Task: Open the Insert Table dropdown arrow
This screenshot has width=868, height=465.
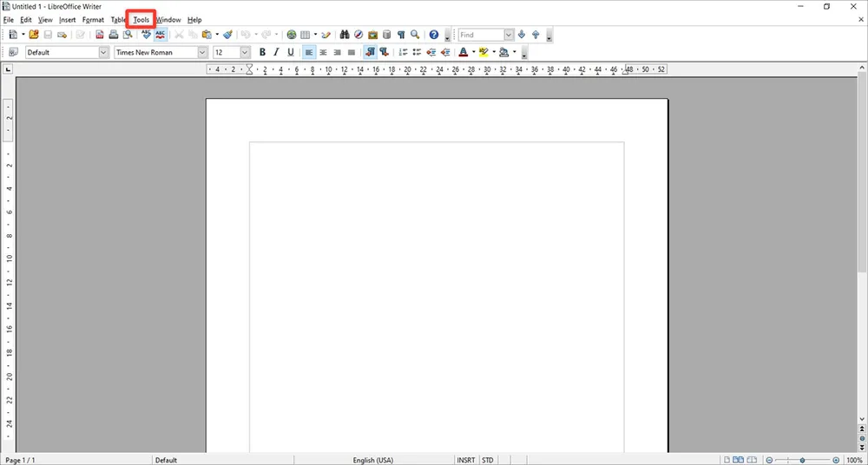Action: (x=315, y=35)
